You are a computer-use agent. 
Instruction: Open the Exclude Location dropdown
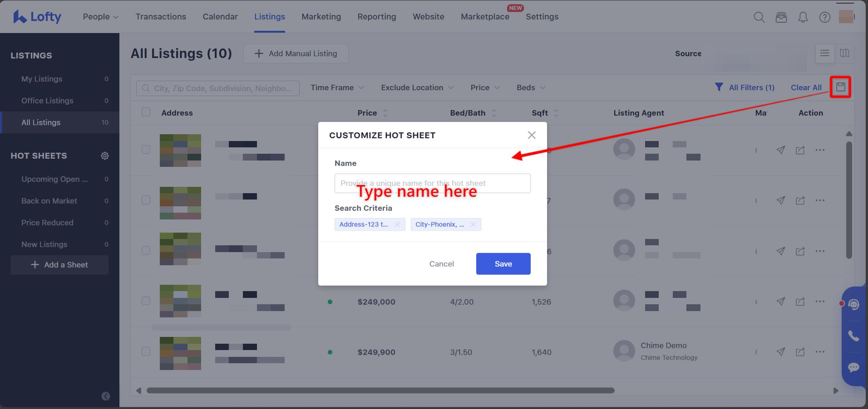pyautogui.click(x=417, y=88)
